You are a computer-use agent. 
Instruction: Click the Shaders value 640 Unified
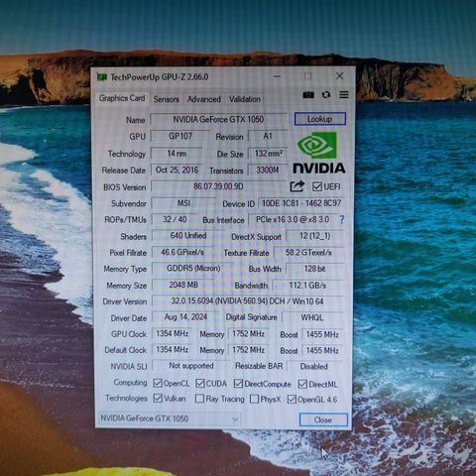188,236
